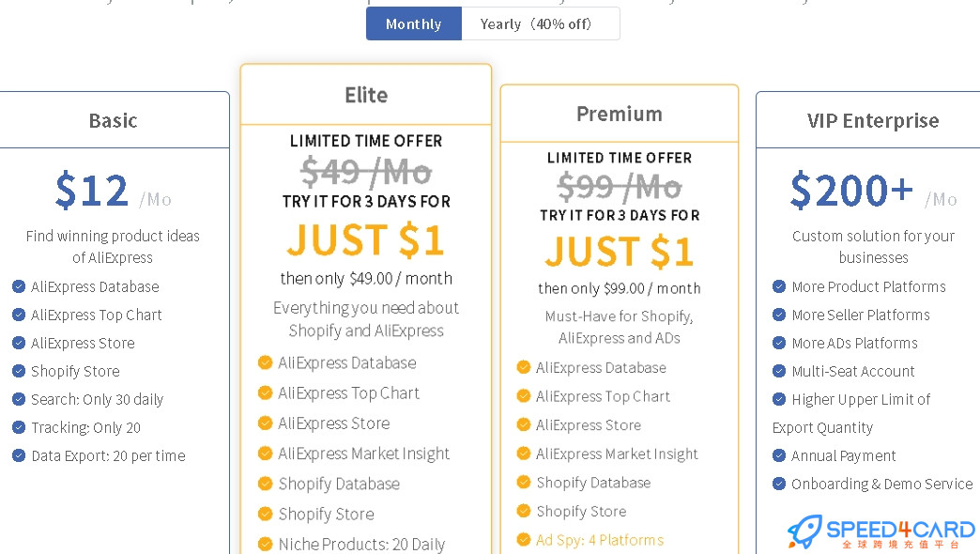Switch to Monthly billing
This screenshot has width=980, height=554.
click(414, 23)
